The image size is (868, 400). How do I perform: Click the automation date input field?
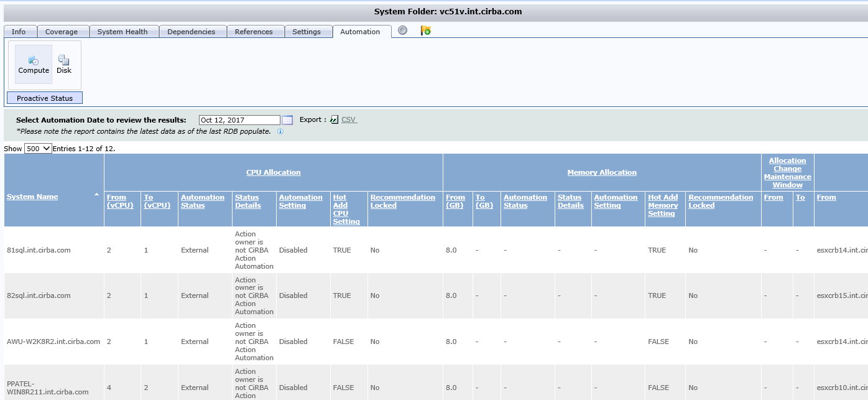pos(239,119)
